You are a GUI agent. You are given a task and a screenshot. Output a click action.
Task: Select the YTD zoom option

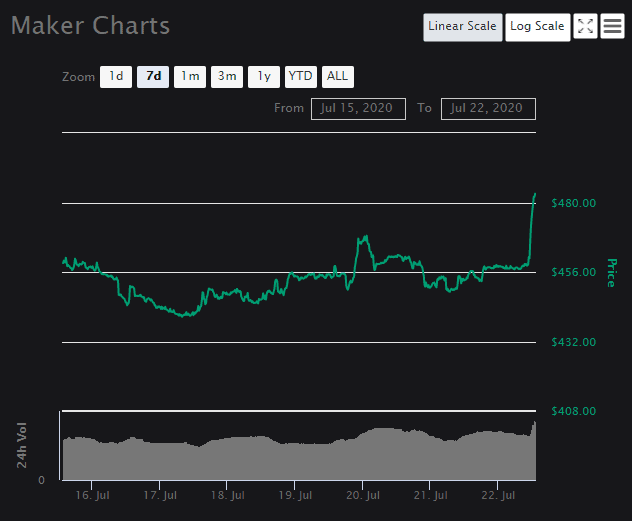300,76
